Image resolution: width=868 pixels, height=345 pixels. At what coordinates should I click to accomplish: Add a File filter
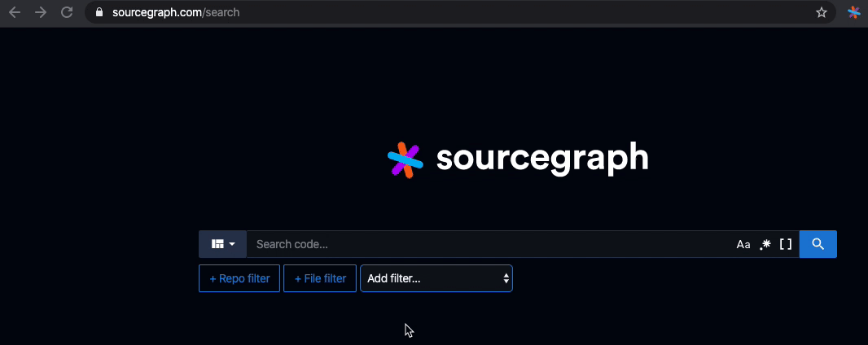320,278
